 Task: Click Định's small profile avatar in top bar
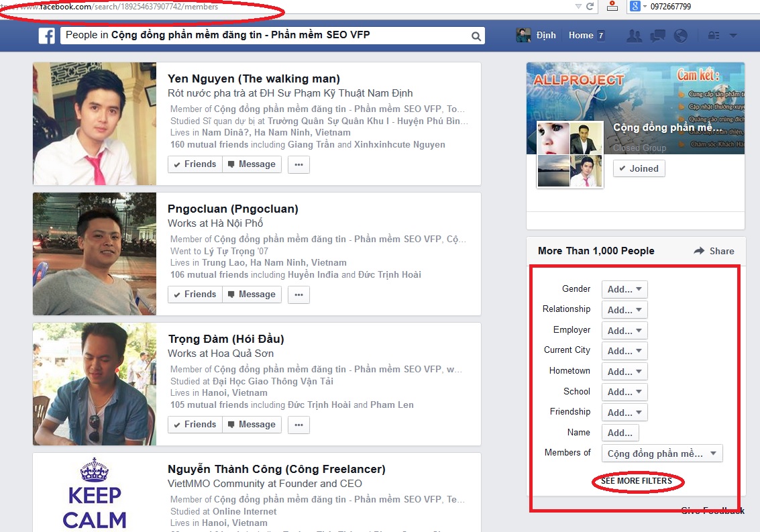[523, 36]
